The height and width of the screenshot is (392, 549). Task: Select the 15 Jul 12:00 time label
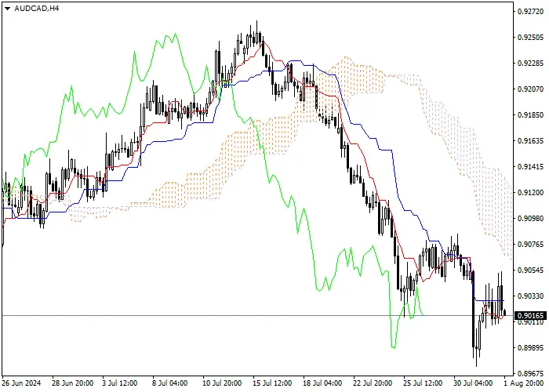(x=272, y=383)
